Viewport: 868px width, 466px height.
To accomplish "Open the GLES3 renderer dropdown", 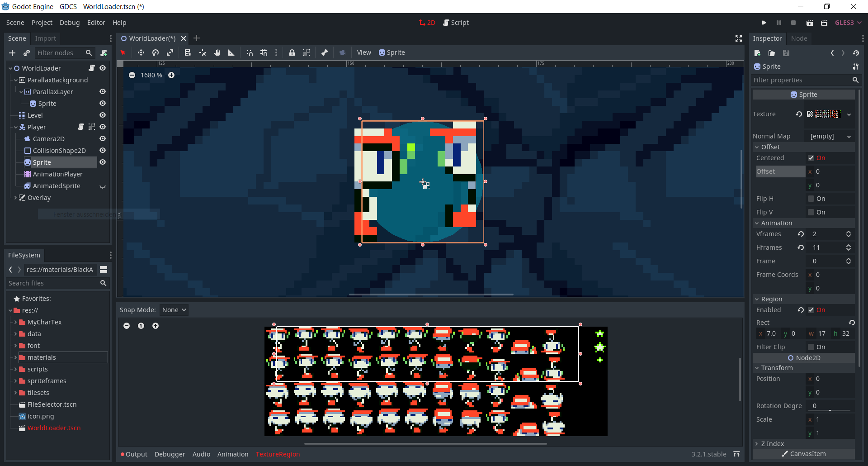I will coord(848,23).
